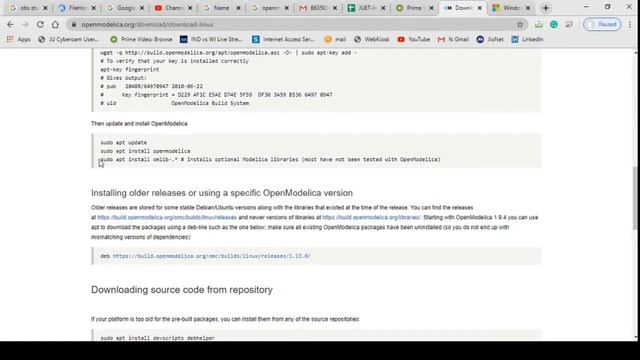Click the 'Installing older releases' heading
The width and height of the screenshot is (640, 360).
click(x=222, y=193)
